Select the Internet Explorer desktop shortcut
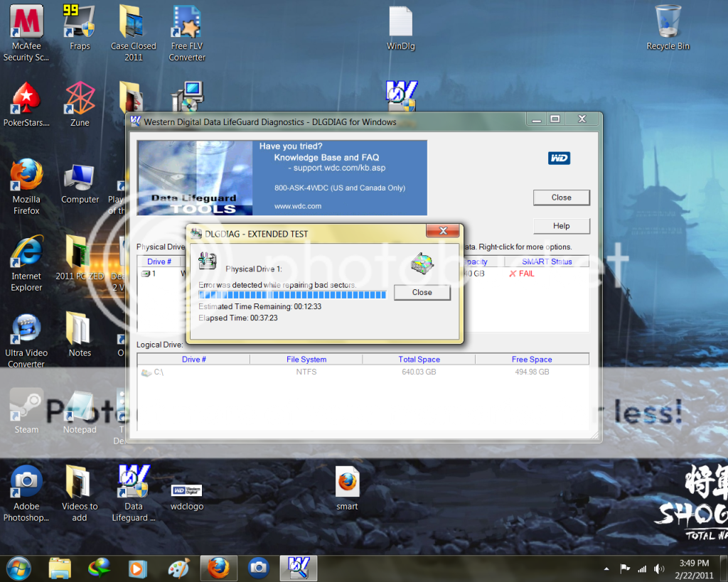Image resolution: width=728 pixels, height=582 pixels. point(26,264)
